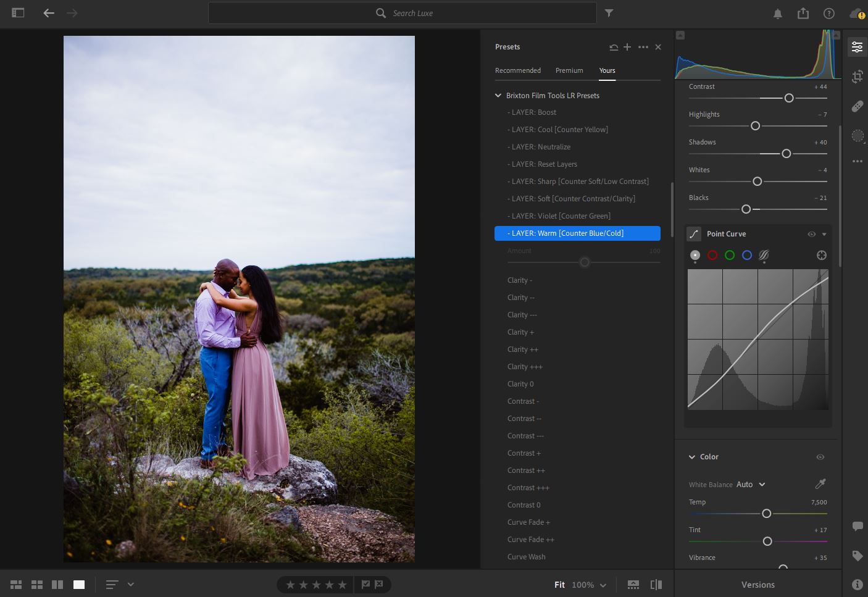Viewport: 868px width, 597px height.
Task: Open the Versions panel
Action: point(757,585)
